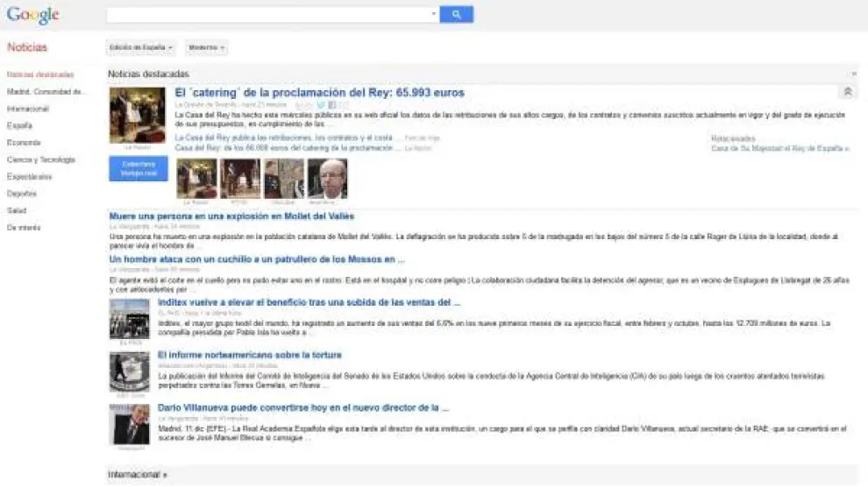Collapse the top story with double-chevron icon

coord(847,92)
